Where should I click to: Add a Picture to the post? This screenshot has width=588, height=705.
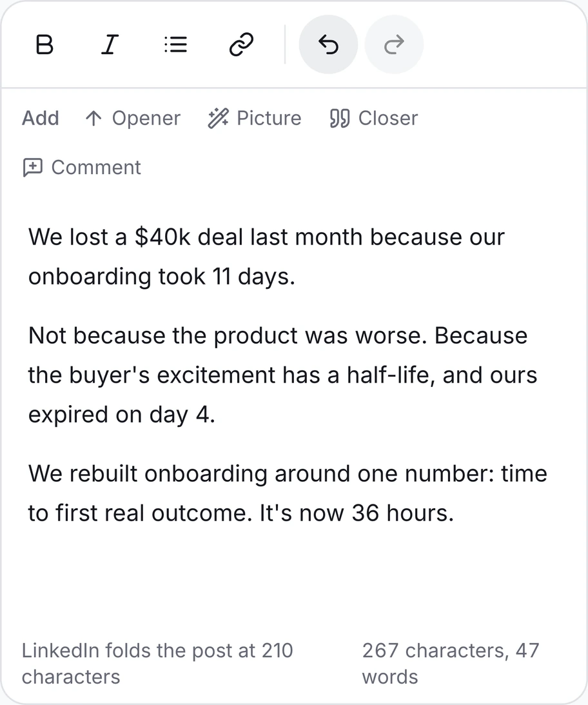click(255, 118)
